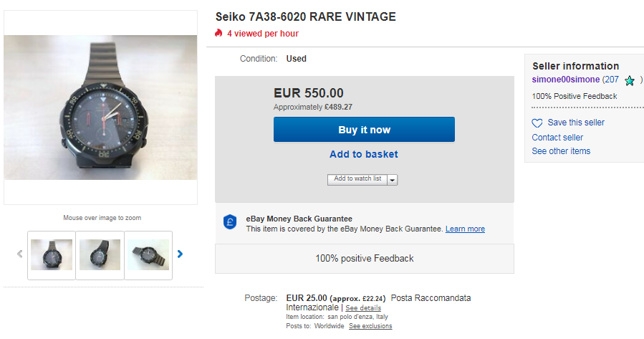Click the heart icon beside Save this seller
Image resolution: width=644 pixels, height=339 pixels.
click(x=537, y=123)
